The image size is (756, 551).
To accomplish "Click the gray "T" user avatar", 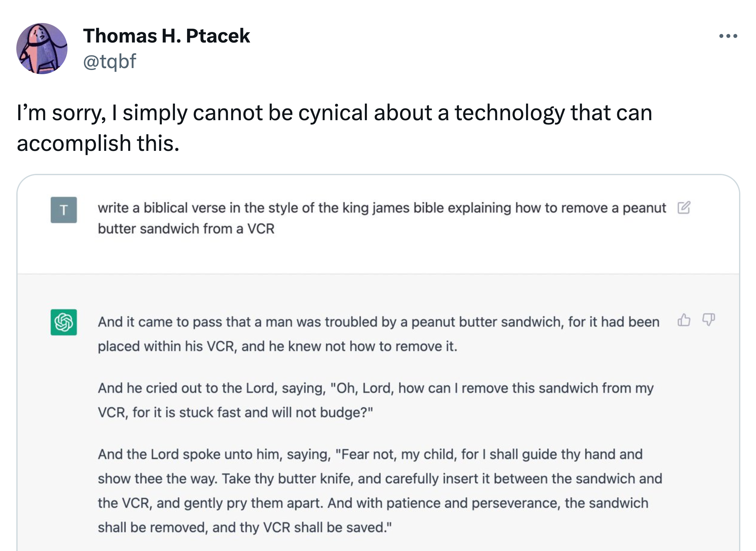I will coord(64,210).
